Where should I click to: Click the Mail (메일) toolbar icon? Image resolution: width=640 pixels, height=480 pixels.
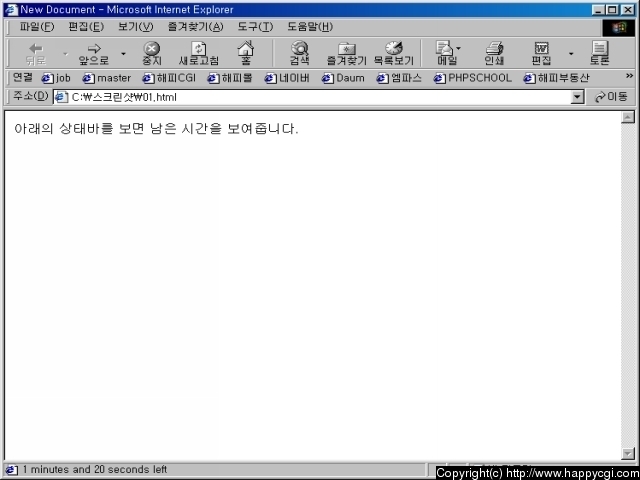click(445, 54)
